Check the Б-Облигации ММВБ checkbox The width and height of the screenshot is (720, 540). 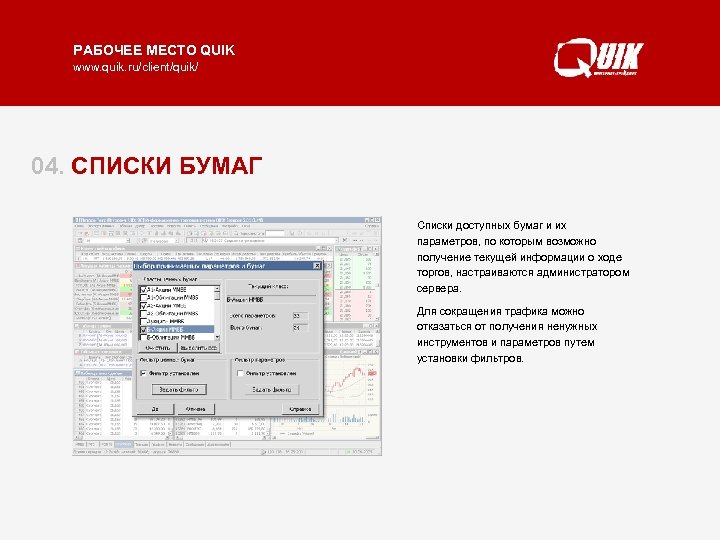pyautogui.click(x=143, y=338)
